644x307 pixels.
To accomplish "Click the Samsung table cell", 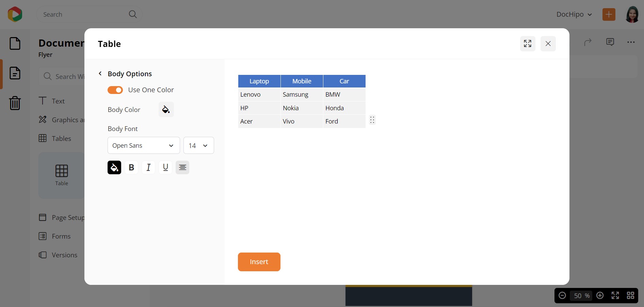I will [302, 94].
